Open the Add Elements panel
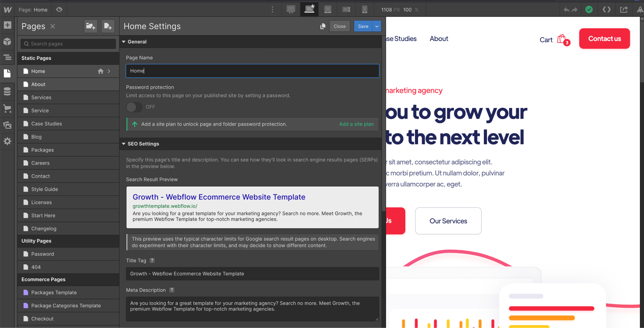The height and width of the screenshot is (328, 644). (7, 25)
